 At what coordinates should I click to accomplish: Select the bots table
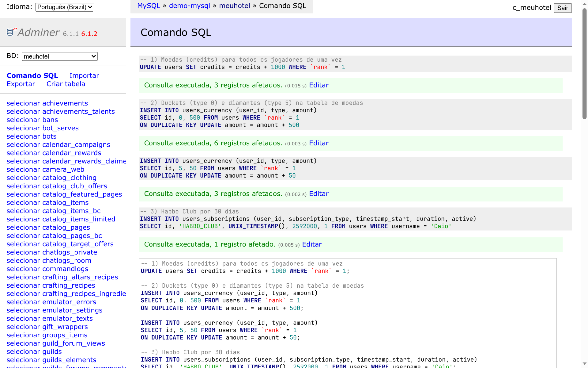pos(32,136)
